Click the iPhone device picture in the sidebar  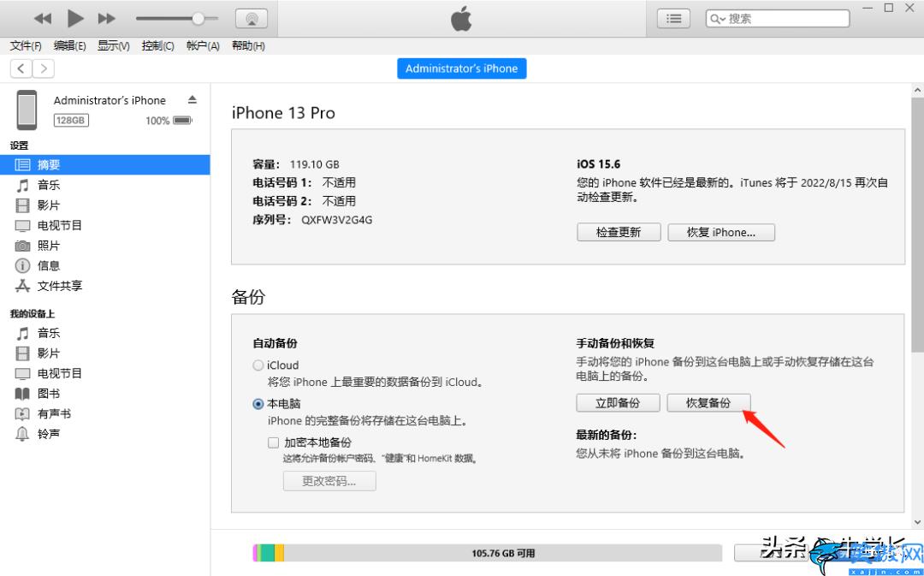point(27,110)
